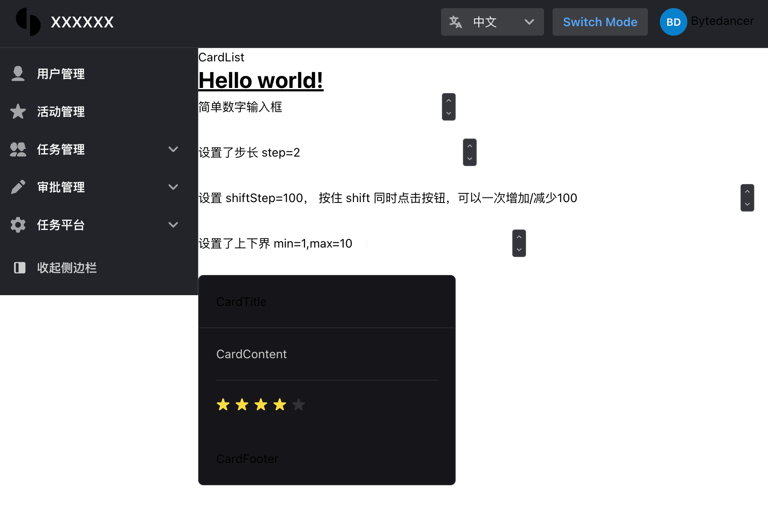Open the 中文 language dropdown
This screenshot has width=768, height=532.
pyautogui.click(x=529, y=21)
